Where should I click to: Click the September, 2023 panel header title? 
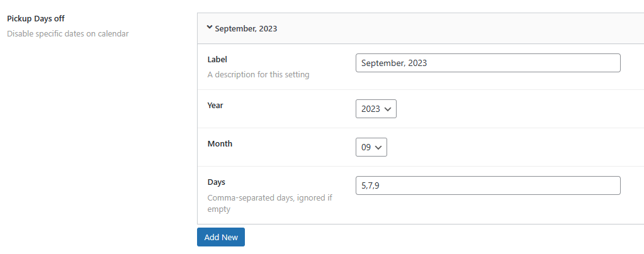coord(246,28)
